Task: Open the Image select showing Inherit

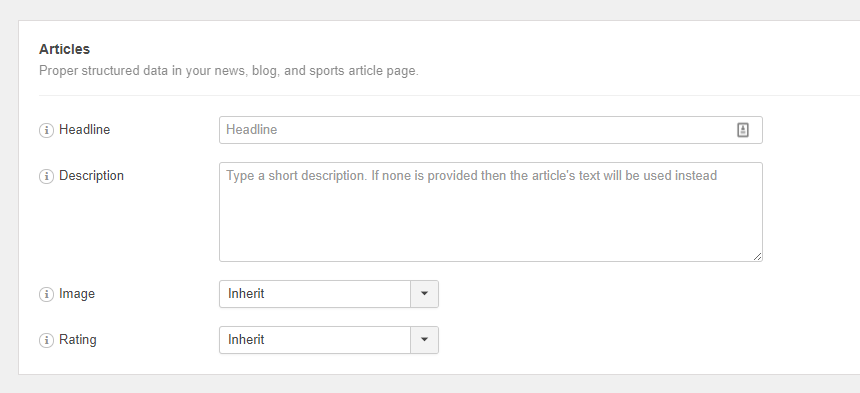Action: click(329, 294)
